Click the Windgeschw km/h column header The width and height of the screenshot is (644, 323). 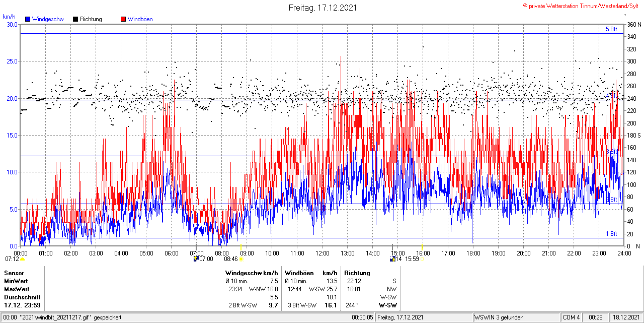[252, 273]
